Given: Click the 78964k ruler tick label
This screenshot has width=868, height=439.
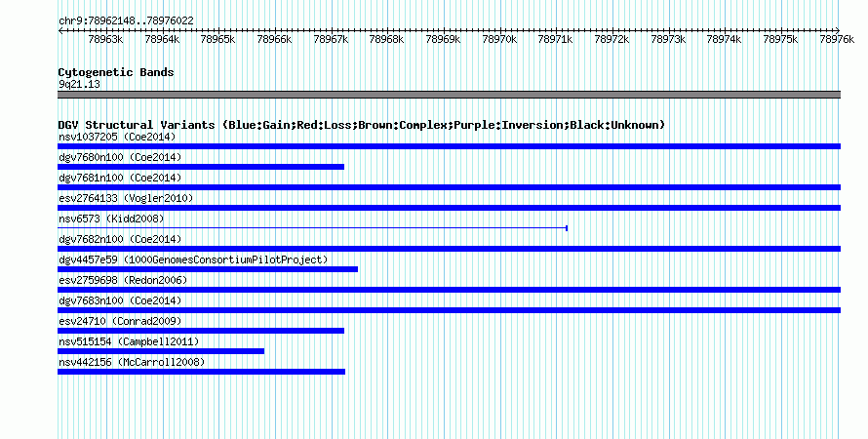Looking at the screenshot, I should click(162, 39).
